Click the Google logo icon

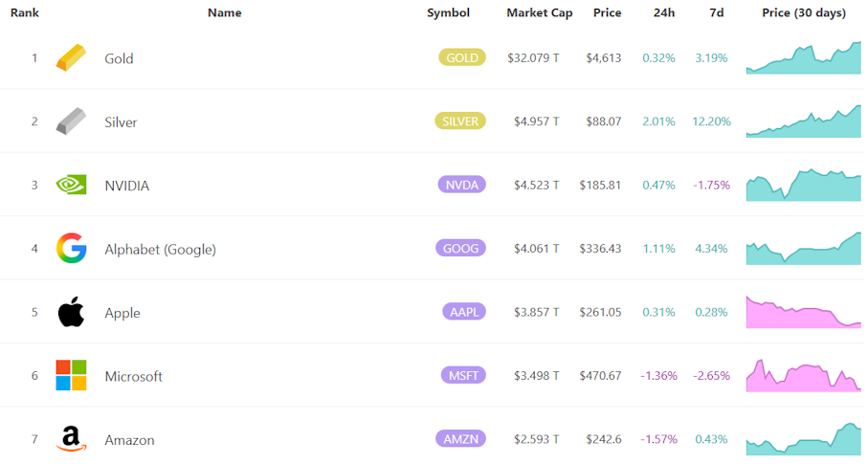point(71,249)
